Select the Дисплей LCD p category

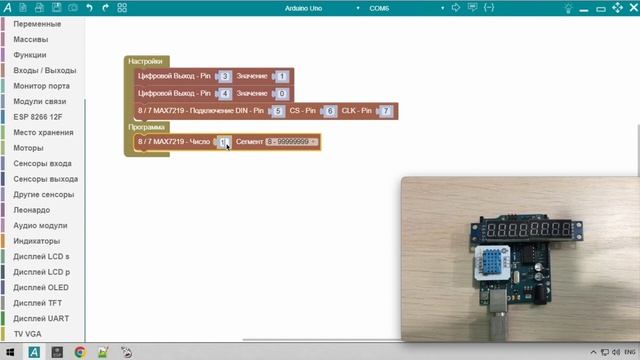point(41,272)
